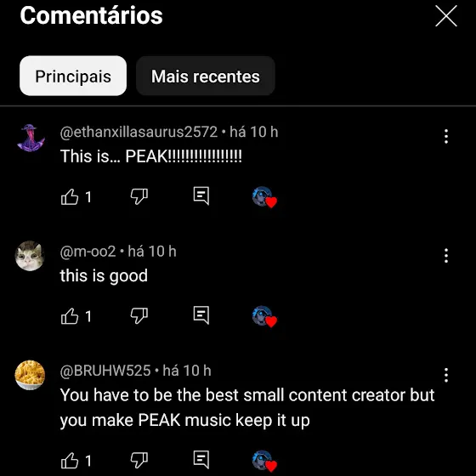476x476 pixels.
Task: Dislike the "This is... PEAK" comment
Action: point(139,196)
